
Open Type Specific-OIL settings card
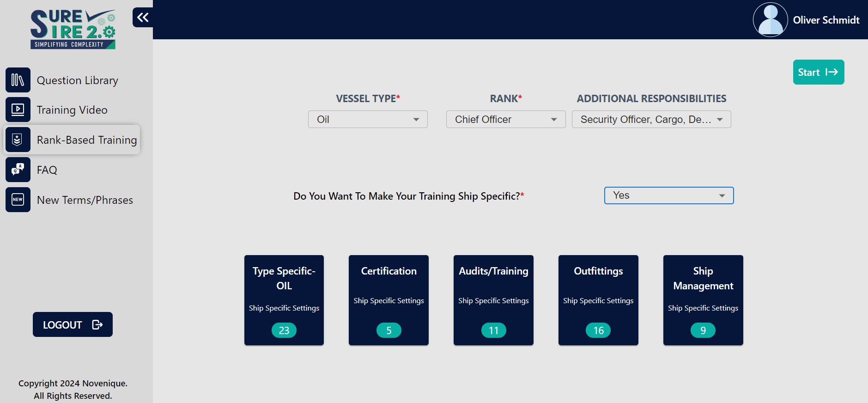(x=284, y=300)
